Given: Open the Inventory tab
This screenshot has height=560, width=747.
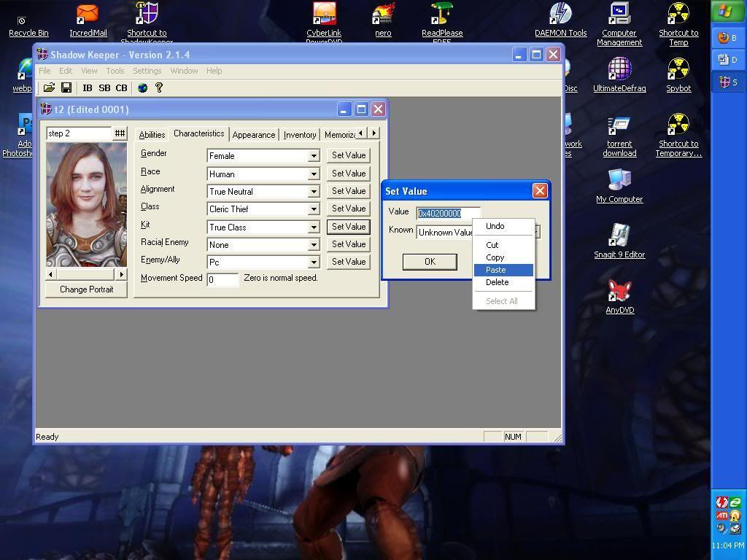Looking at the screenshot, I should click(299, 135).
